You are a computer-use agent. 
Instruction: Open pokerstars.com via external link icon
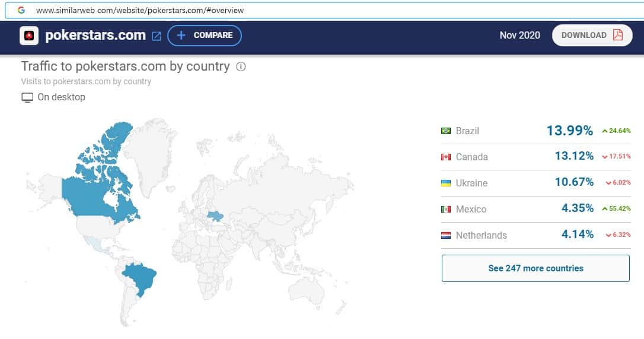click(157, 36)
